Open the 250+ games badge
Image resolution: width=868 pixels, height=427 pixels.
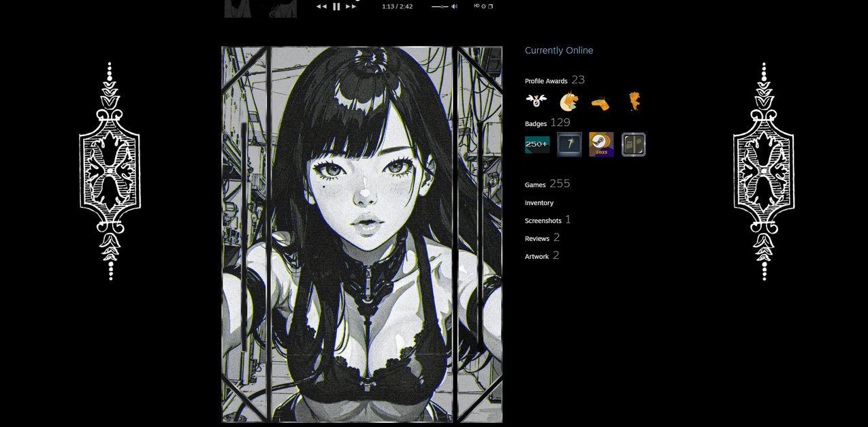(537, 144)
